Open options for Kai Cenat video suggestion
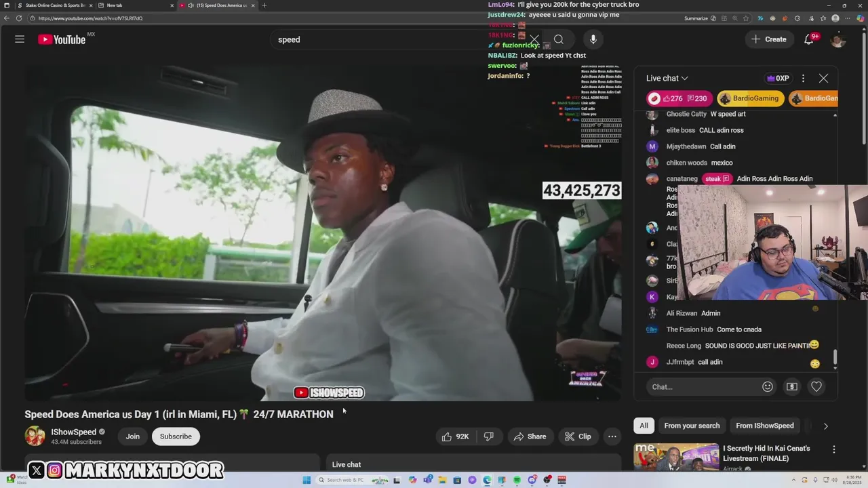This screenshot has height=488, width=868. point(834,449)
